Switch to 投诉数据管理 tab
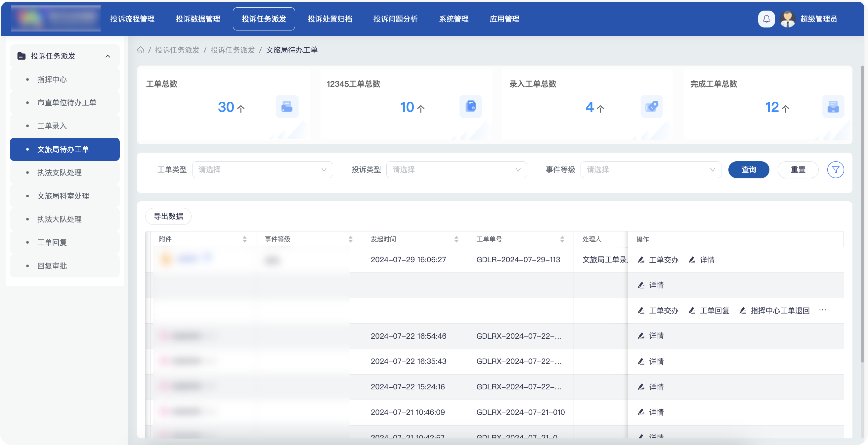868x445 pixels. (x=198, y=19)
